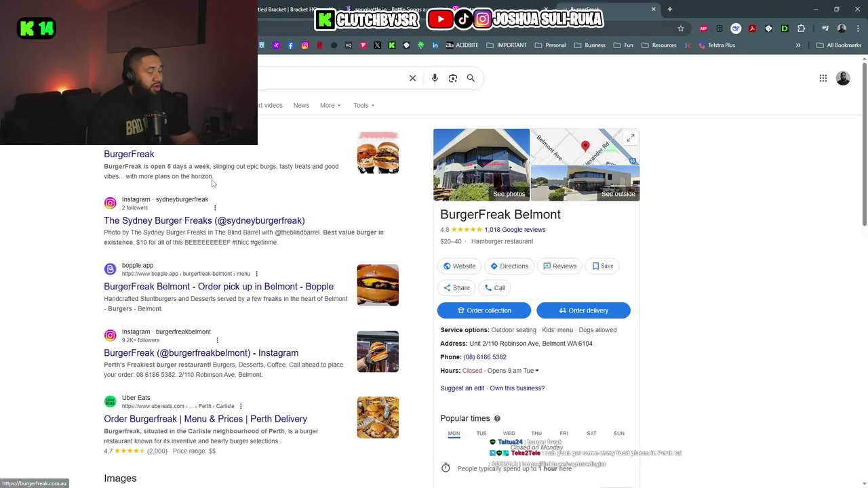The height and width of the screenshot is (488, 868).
Task: Click the Website button for BurgerFreak Belmont
Action: point(459,266)
